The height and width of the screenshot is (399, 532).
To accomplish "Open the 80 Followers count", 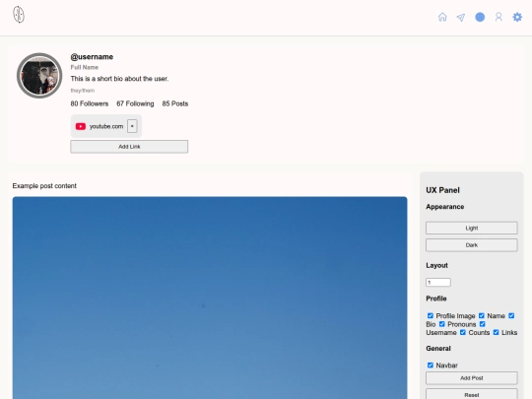I will coord(90,103).
